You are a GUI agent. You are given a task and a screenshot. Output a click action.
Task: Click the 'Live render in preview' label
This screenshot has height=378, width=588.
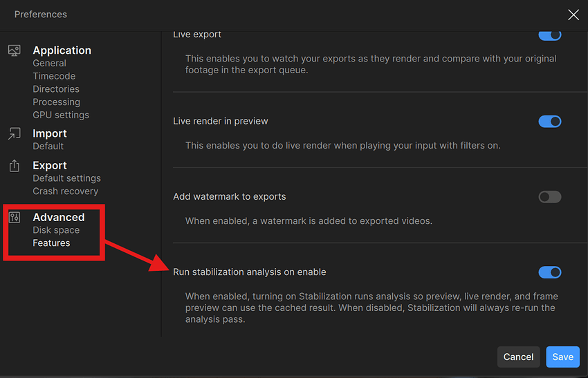pyautogui.click(x=221, y=122)
